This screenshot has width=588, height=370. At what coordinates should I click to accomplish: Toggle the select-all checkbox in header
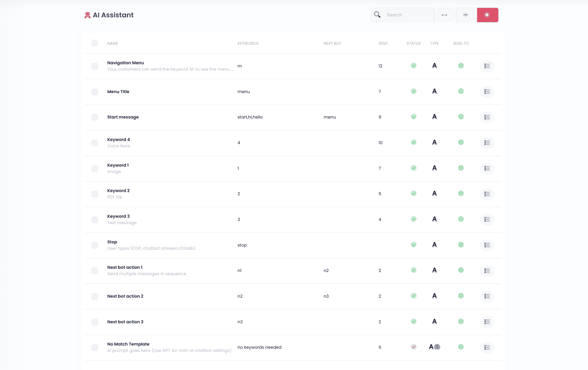(95, 43)
